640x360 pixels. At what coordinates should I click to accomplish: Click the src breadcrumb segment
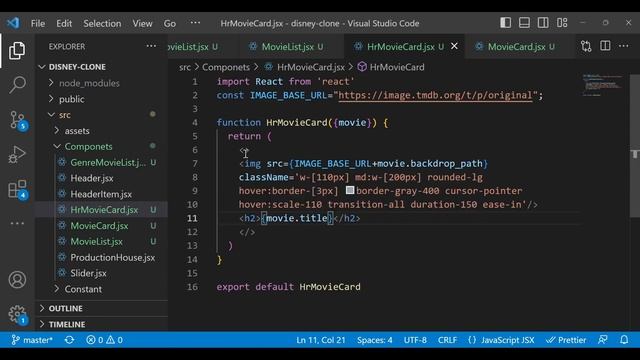click(x=185, y=67)
